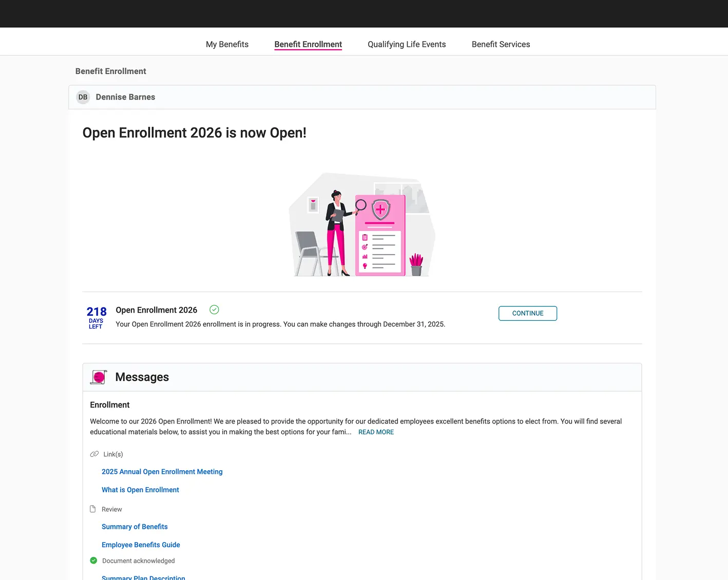
Task: Select the Benefit Services tab
Action: pyautogui.click(x=501, y=44)
